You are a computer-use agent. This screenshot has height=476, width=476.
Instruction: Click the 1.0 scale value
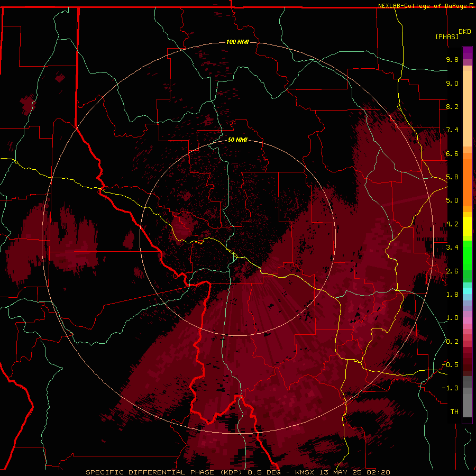(x=452, y=318)
